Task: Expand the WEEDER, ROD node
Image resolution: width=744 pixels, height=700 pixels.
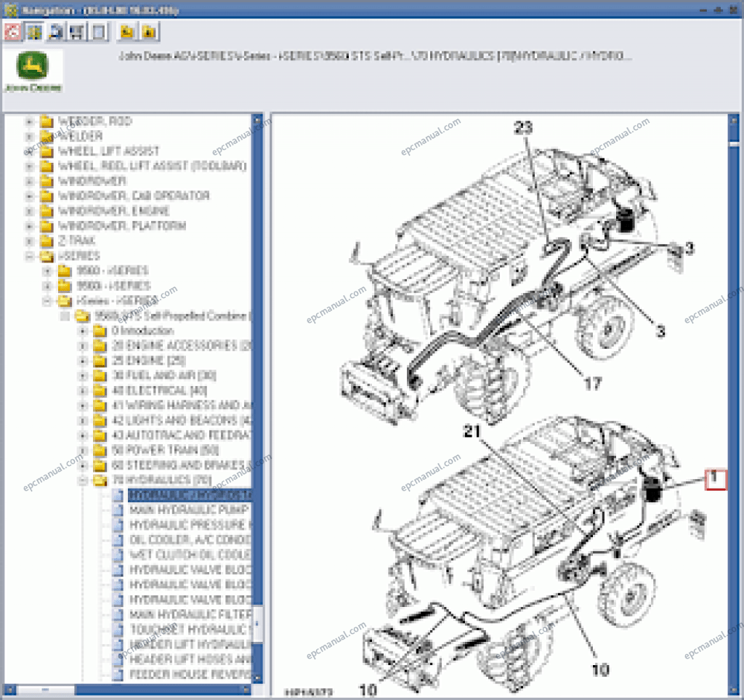Action: pyautogui.click(x=29, y=121)
